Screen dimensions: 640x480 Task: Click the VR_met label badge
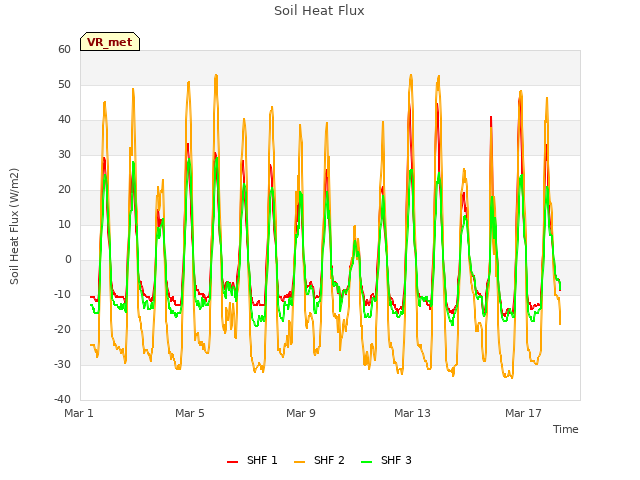click(x=110, y=42)
